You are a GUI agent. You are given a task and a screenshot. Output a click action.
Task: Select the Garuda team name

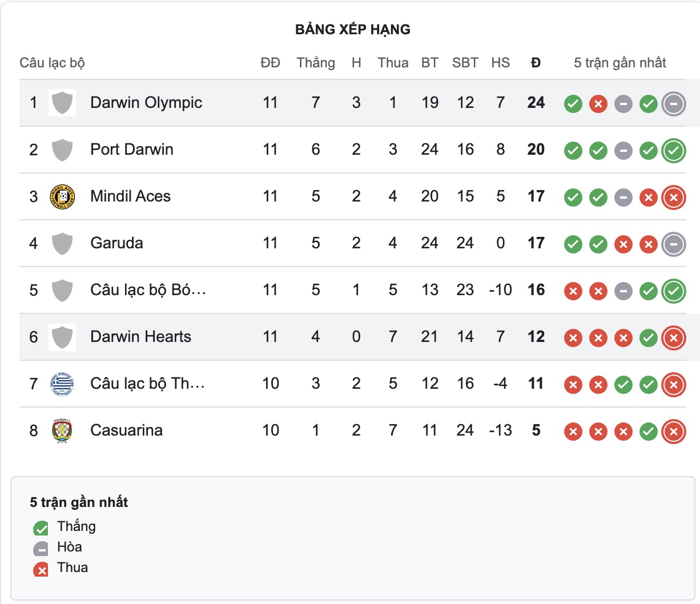point(116,243)
